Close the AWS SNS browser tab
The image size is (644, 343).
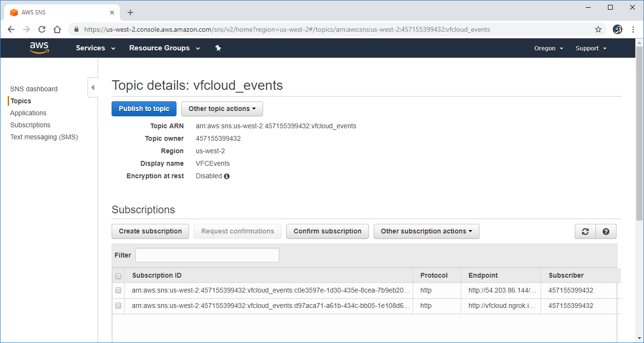click(113, 12)
